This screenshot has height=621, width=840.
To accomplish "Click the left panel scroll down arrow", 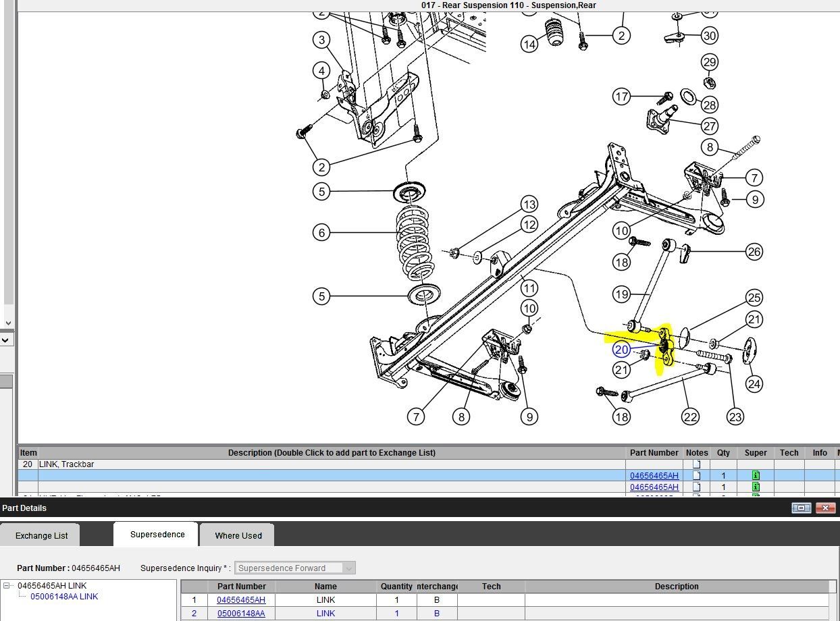I will click(7, 323).
